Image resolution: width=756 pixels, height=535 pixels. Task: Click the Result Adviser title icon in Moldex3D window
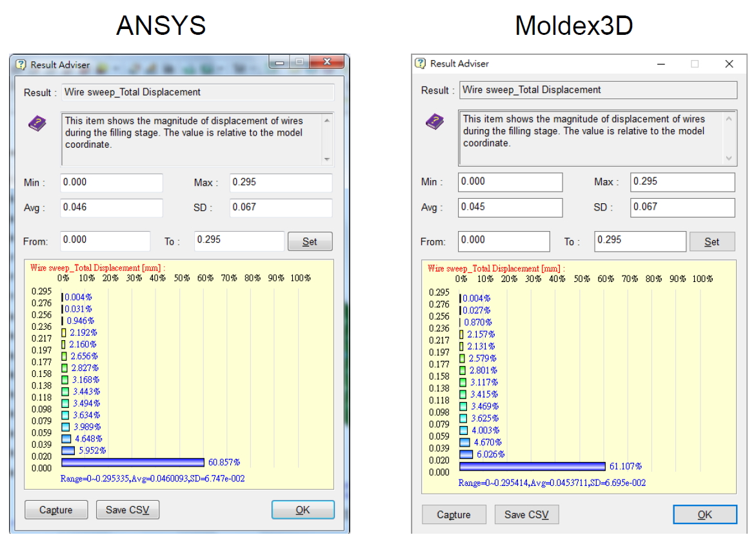click(421, 63)
